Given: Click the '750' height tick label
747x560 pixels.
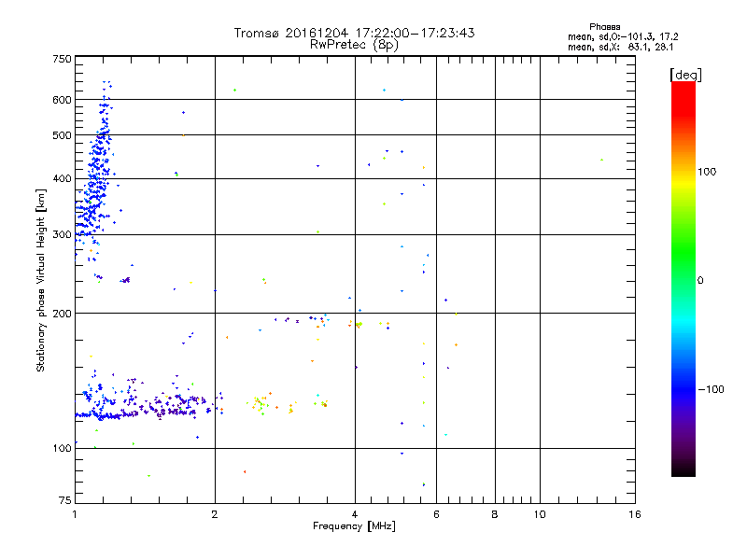Looking at the screenshot, I should [62, 59].
